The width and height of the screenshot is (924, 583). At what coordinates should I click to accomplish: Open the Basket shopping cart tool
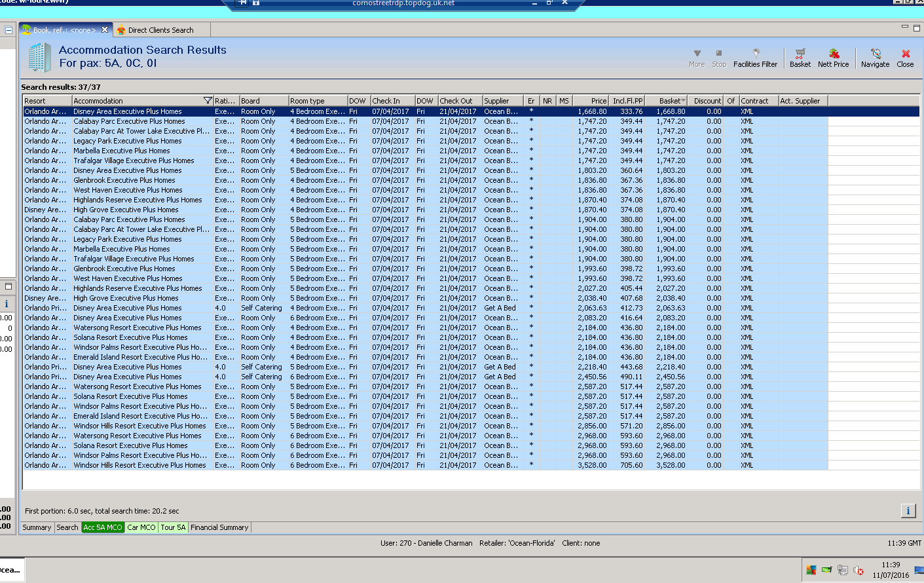pos(800,58)
